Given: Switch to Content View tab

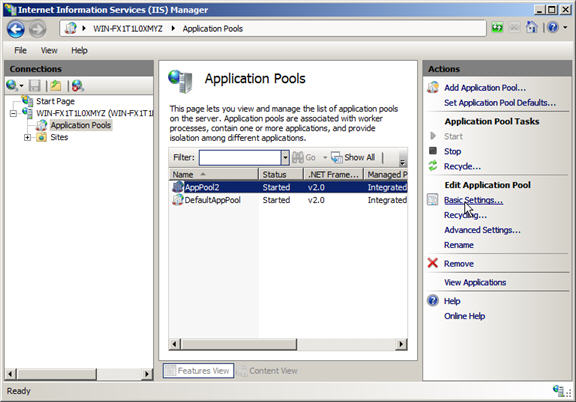Looking at the screenshot, I should pyautogui.click(x=269, y=371).
